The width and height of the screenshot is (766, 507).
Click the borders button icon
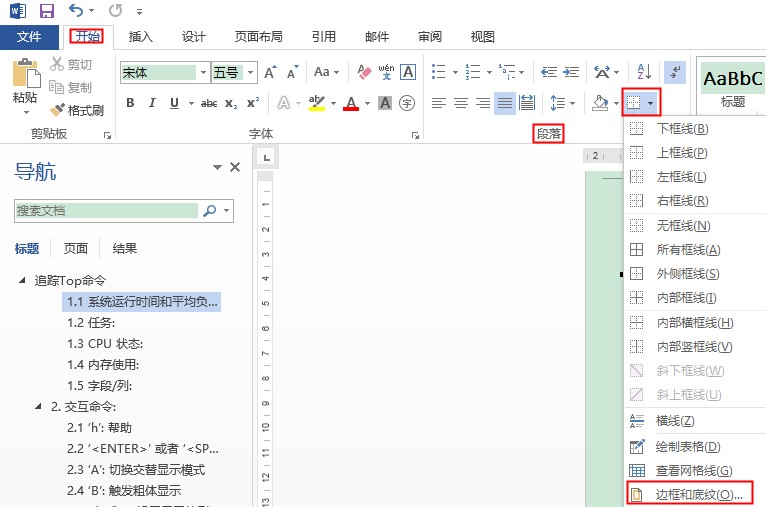(x=634, y=103)
